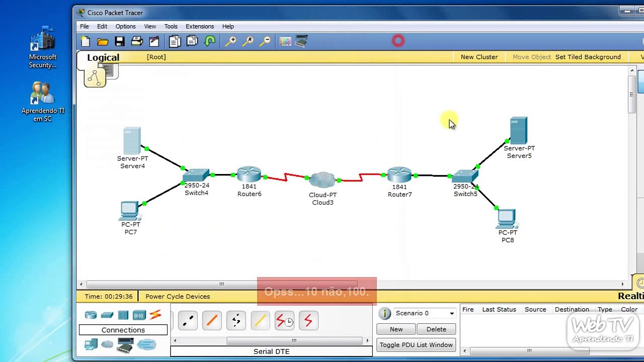Open the File menu
The image size is (644, 362).
pos(85,26)
